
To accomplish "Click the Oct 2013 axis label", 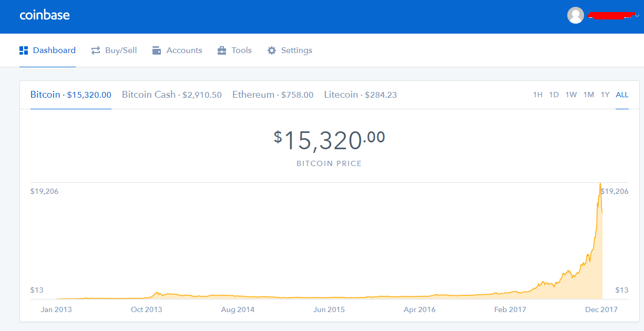I will pos(147,309).
